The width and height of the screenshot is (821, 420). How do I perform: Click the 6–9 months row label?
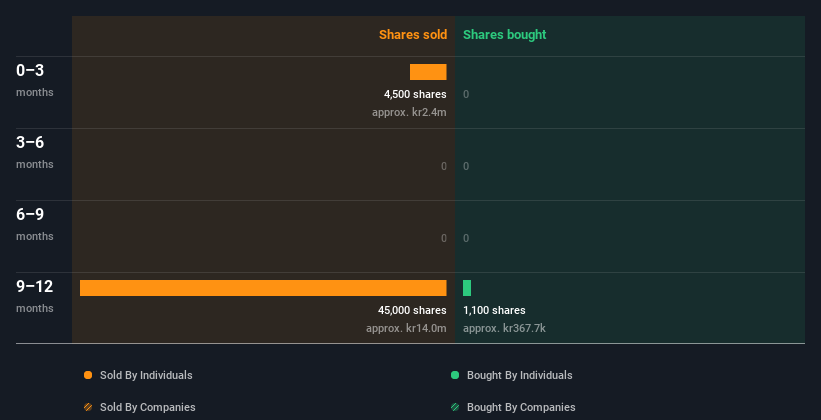click(x=35, y=224)
